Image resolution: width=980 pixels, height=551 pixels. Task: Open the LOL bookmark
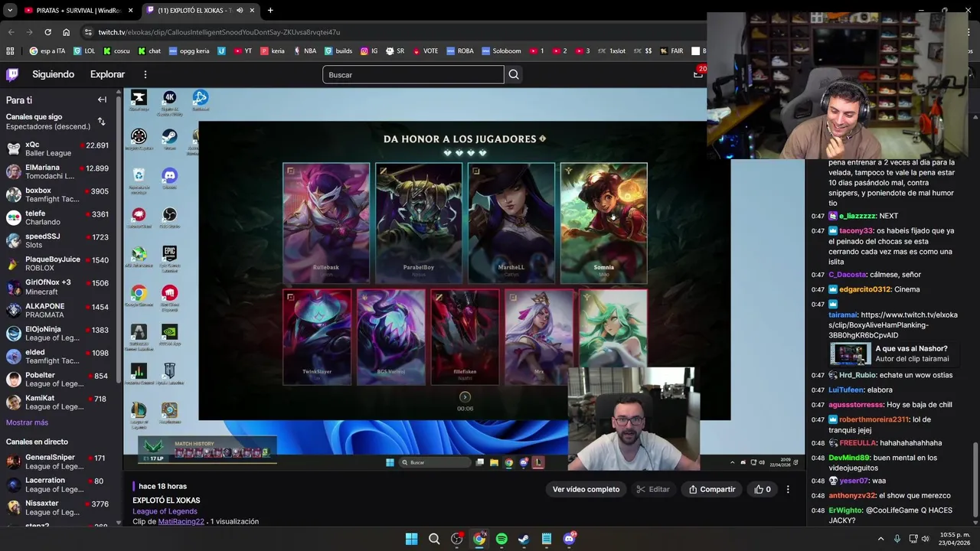pyautogui.click(x=84, y=51)
